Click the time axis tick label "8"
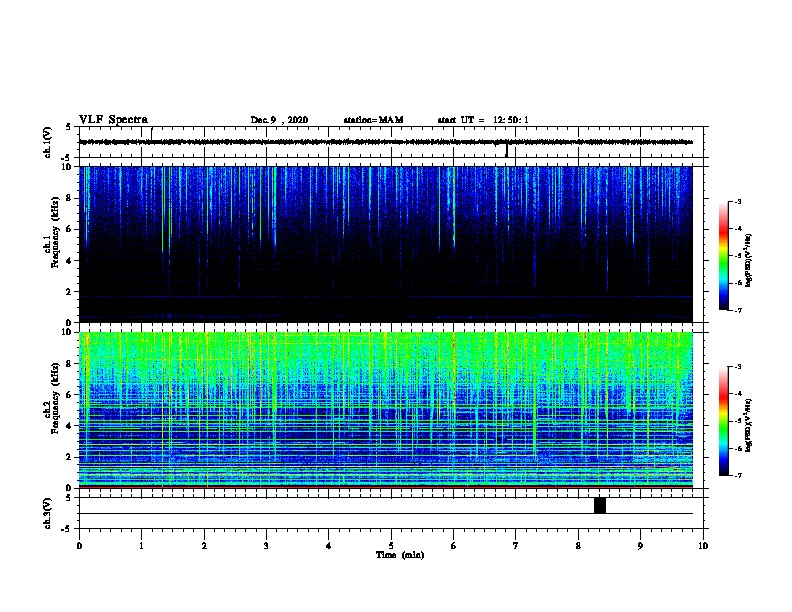The image size is (792, 612). [578, 546]
